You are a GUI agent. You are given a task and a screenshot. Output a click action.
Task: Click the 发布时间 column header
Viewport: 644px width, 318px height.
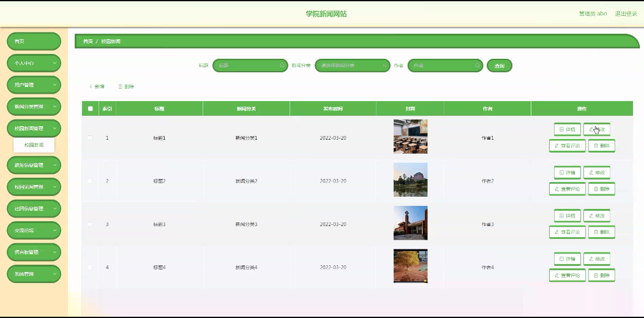point(332,109)
